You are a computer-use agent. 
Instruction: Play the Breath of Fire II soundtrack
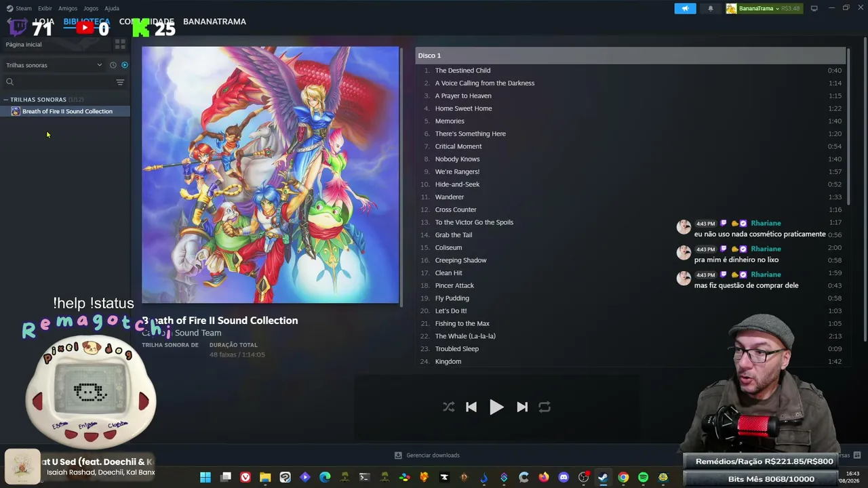496,407
